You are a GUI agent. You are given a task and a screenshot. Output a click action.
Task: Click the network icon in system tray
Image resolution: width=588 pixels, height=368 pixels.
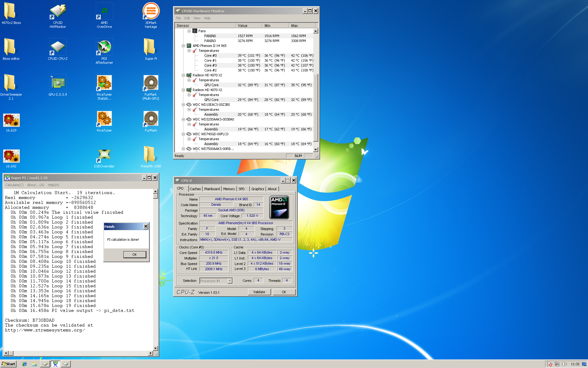click(x=557, y=364)
